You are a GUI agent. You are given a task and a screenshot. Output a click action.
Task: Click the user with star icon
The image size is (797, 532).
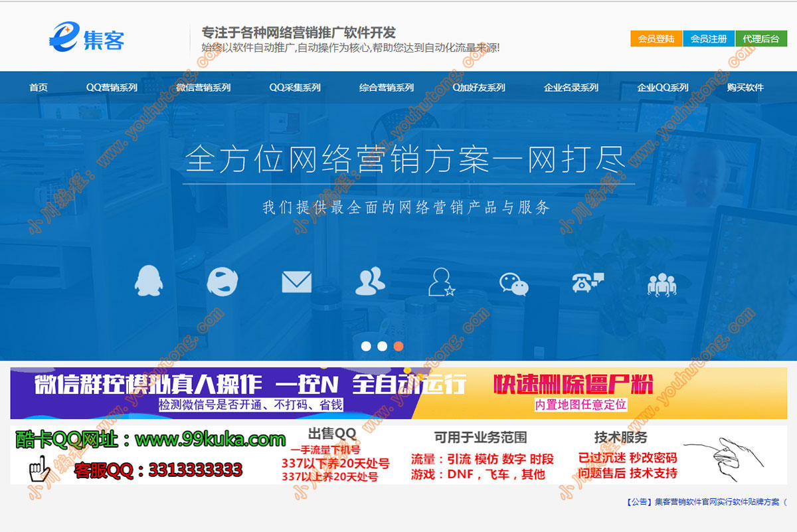click(442, 282)
